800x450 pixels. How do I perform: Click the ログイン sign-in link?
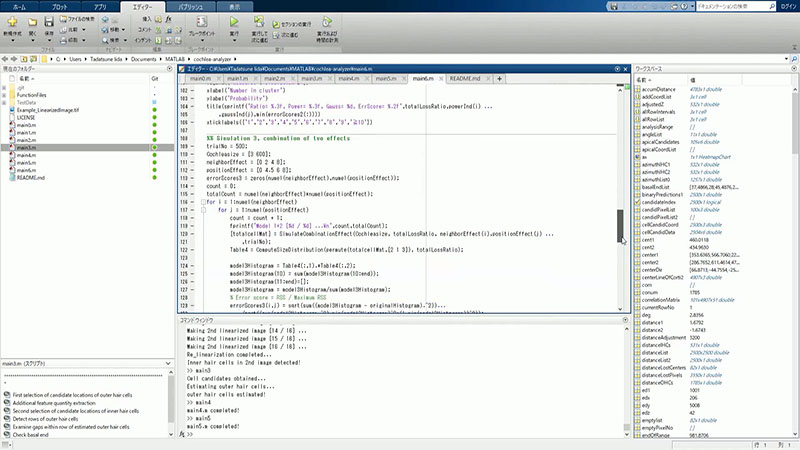[788, 6]
